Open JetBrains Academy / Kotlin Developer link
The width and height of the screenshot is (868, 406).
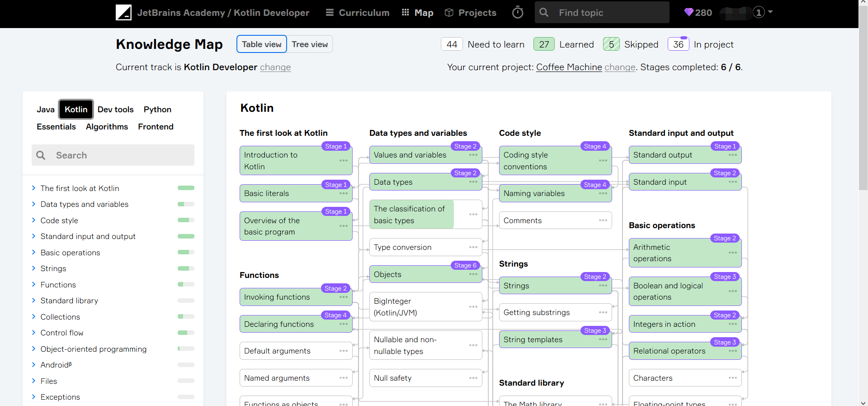(x=223, y=13)
